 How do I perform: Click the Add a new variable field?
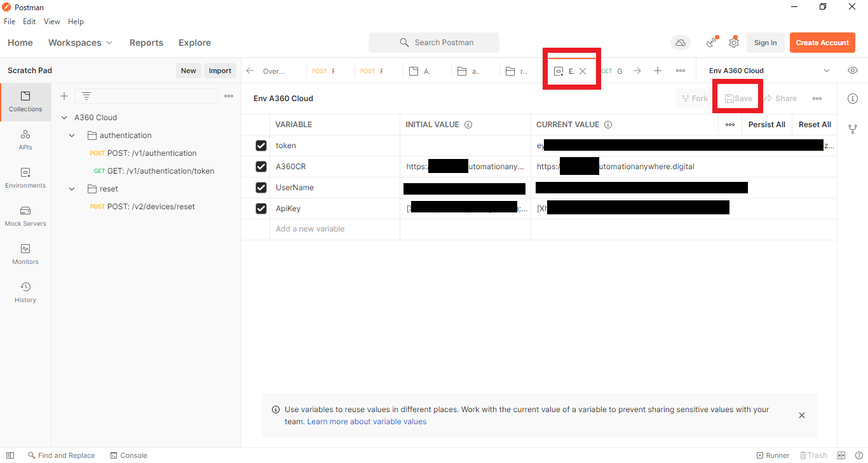(x=335, y=229)
